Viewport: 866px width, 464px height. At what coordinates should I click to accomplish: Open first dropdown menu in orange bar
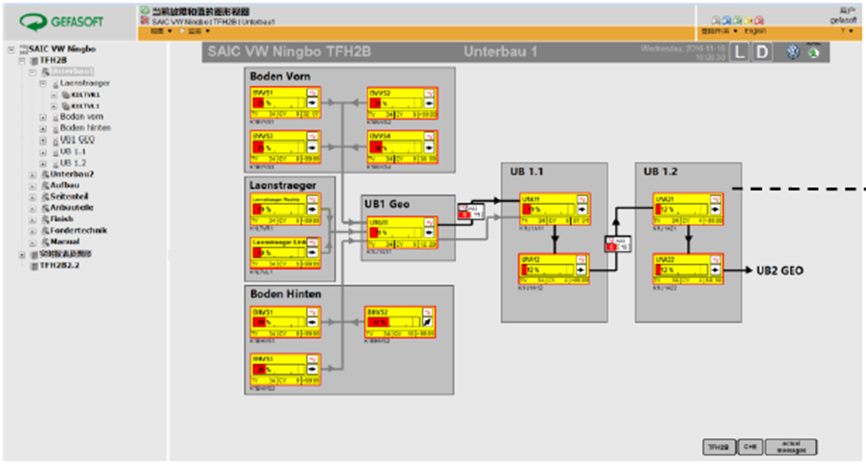click(x=161, y=31)
